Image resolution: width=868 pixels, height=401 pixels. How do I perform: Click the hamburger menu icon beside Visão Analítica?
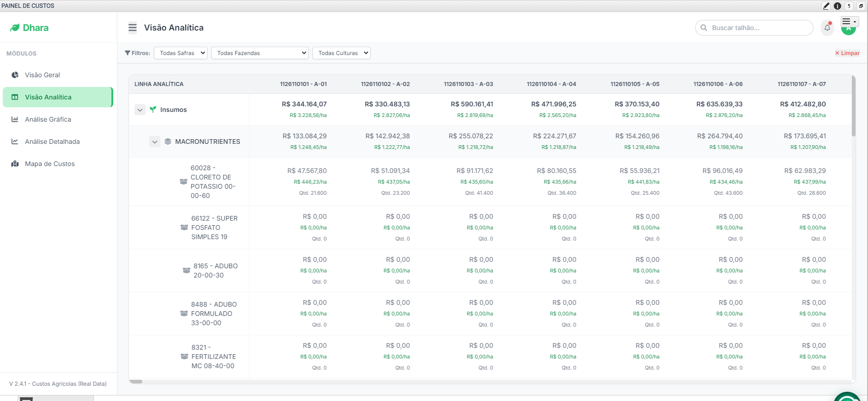point(133,28)
